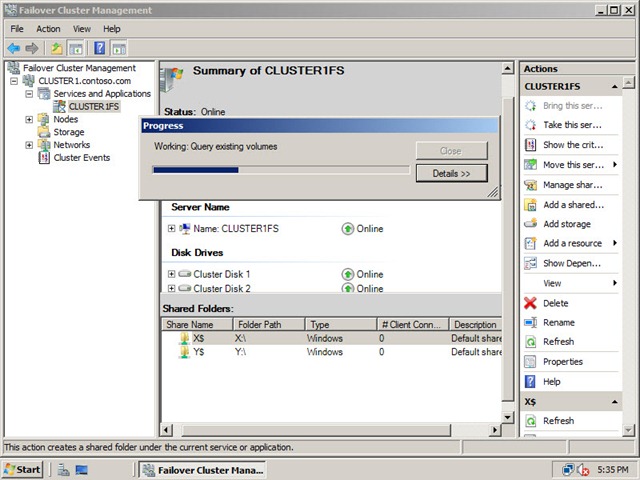Click the Add storage icon in Actions
Viewport: 640px width, 480px height.
point(530,224)
